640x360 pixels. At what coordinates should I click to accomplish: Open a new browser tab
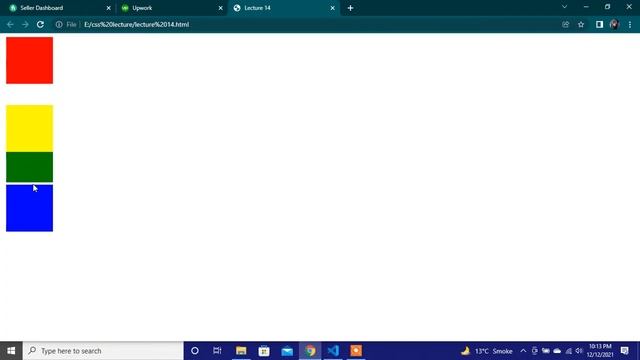(x=350, y=8)
